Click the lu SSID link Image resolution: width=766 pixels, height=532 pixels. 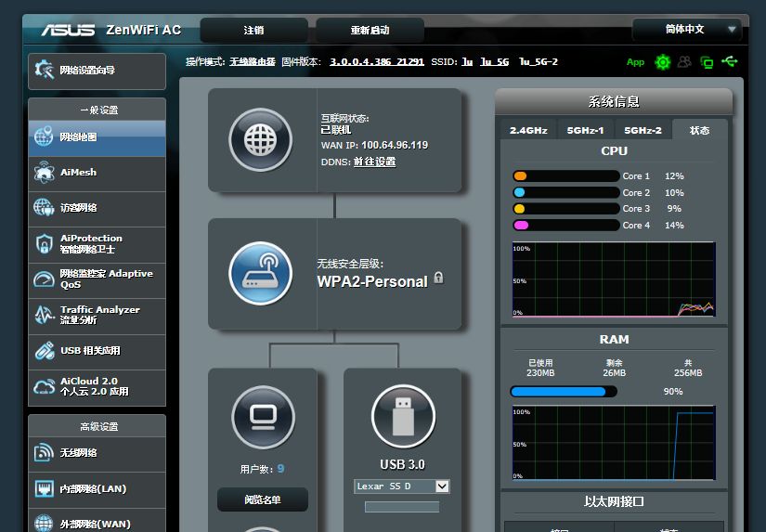pos(467,61)
